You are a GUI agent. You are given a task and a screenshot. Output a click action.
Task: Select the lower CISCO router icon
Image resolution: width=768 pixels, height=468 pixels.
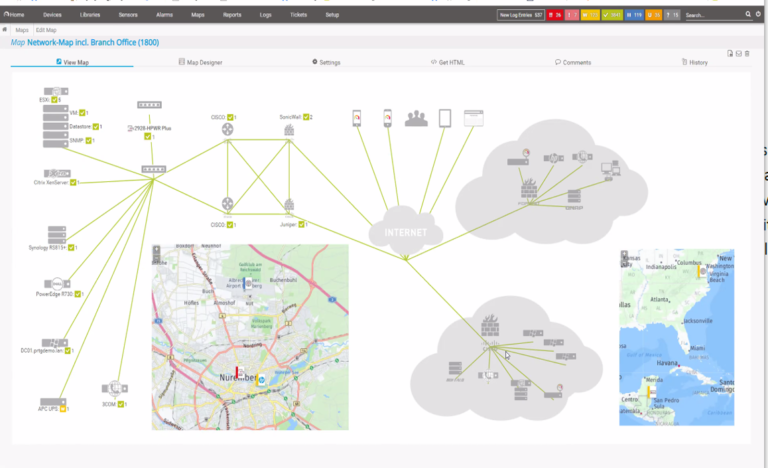227,203
